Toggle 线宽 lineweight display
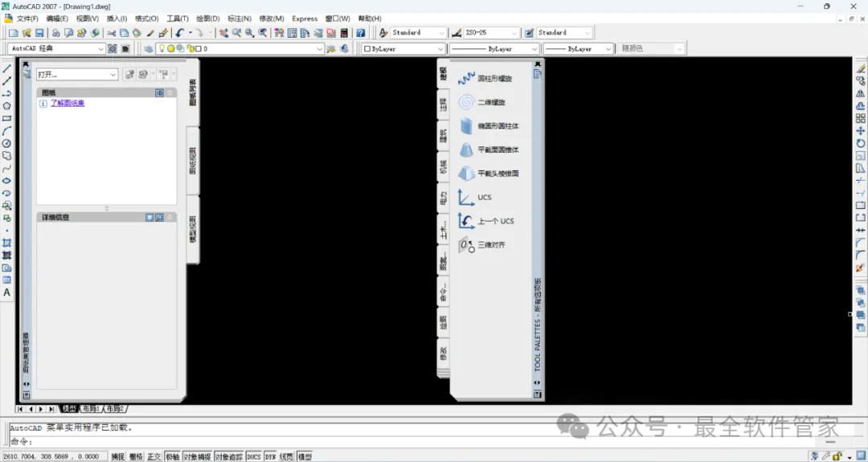The image size is (868, 462). 286,457
